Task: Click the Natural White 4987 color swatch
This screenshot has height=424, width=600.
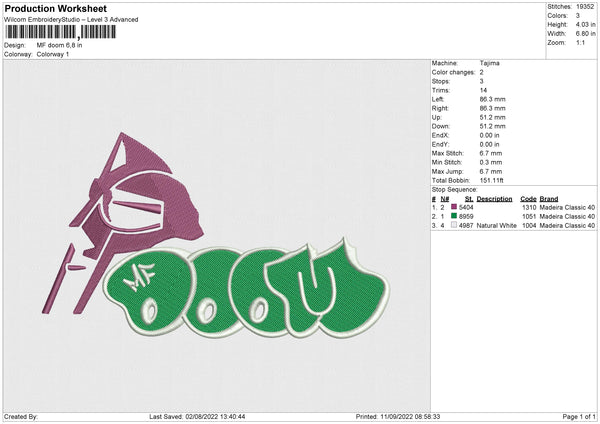Action: [454, 225]
